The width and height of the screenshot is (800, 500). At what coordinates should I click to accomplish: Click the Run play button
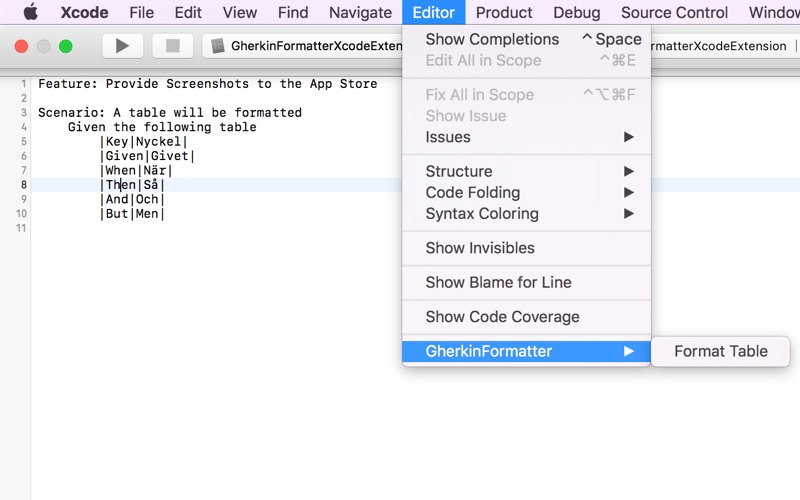(122, 46)
